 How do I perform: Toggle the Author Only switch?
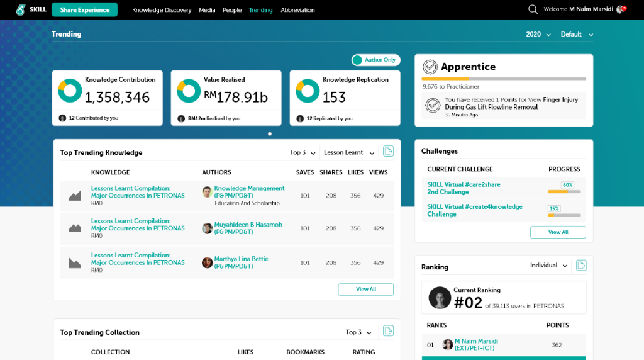(376, 60)
